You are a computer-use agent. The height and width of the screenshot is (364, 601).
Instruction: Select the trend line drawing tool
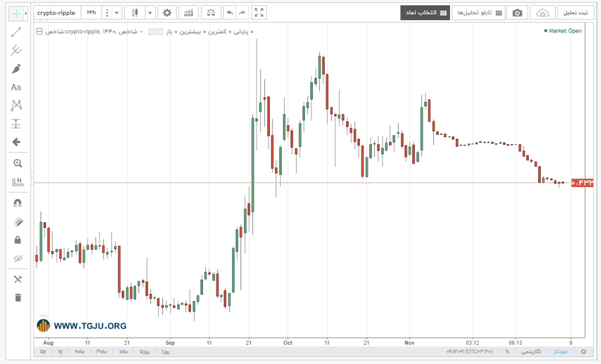pyautogui.click(x=16, y=32)
